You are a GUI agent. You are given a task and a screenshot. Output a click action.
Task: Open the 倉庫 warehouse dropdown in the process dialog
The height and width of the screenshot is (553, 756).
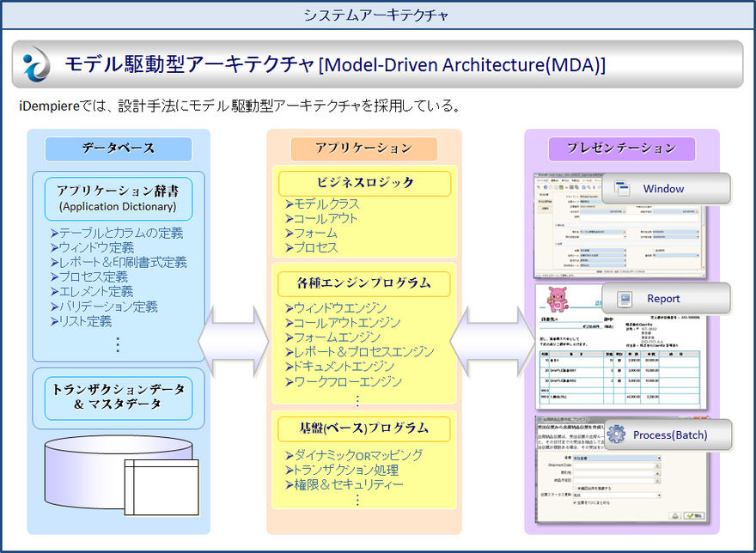click(659, 459)
